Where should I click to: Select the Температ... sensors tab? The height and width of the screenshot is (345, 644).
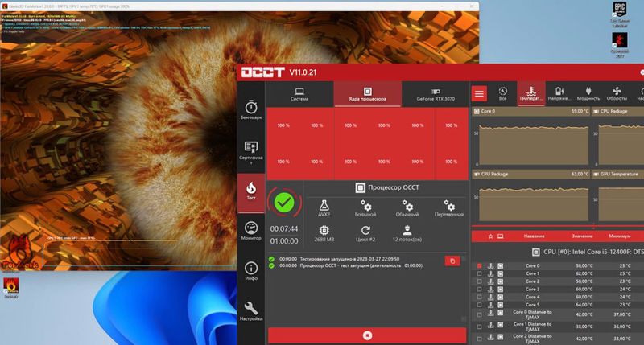click(x=530, y=94)
